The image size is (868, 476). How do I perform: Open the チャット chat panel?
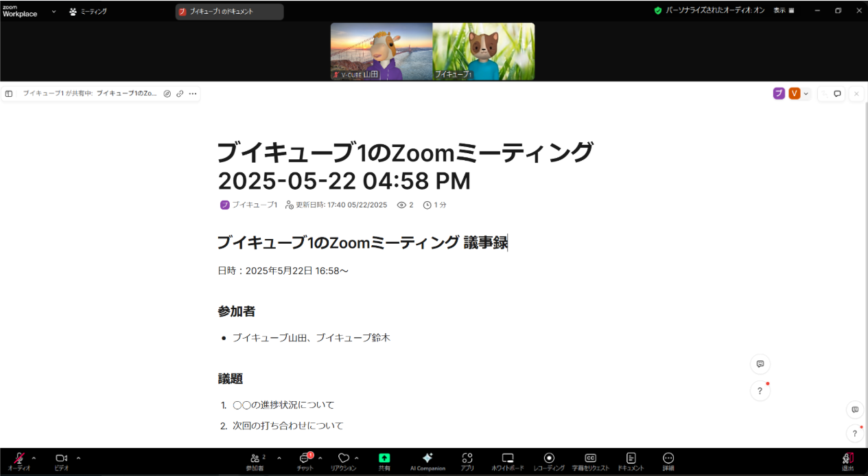tap(305, 461)
